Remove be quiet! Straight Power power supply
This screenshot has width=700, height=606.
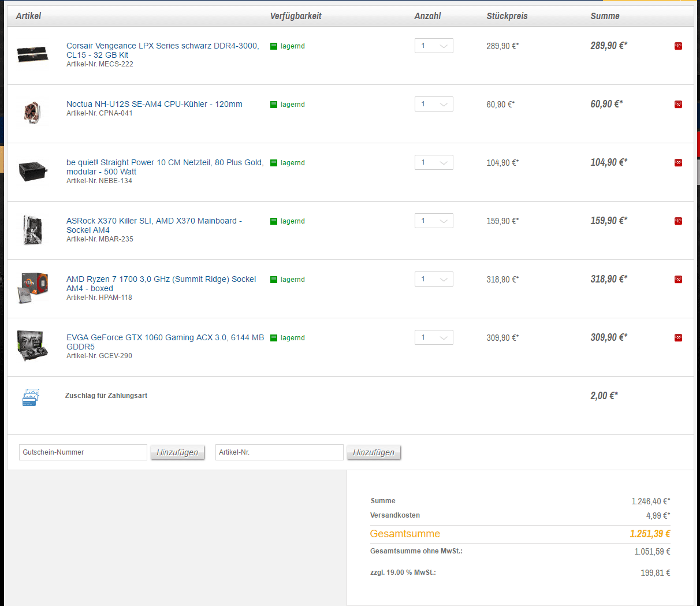(678, 163)
